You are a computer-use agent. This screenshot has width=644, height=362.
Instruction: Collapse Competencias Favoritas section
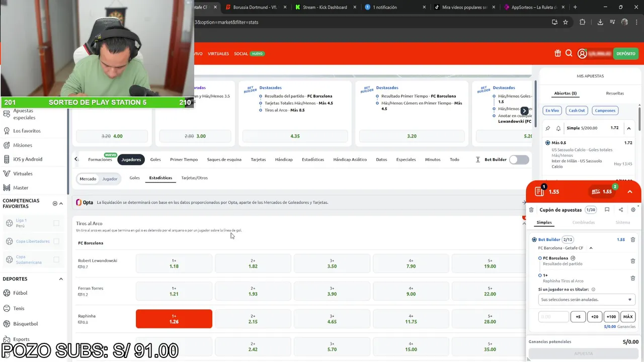tap(61, 204)
